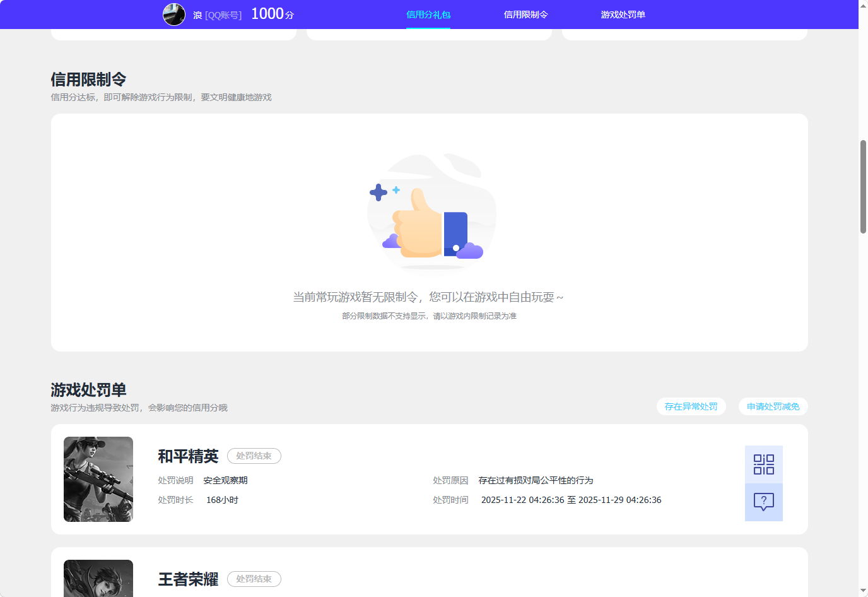The image size is (868, 597).
Task: Open help question icon on 和平精英 card
Action: 763,502
